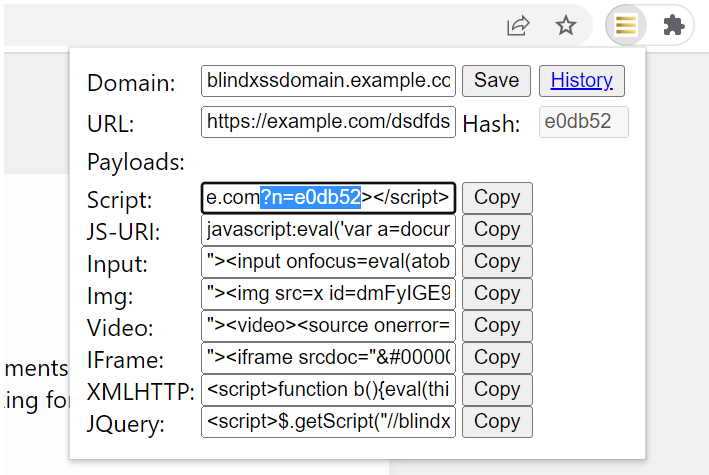The height and width of the screenshot is (475, 709).
Task: Click the share page icon in address bar
Action: coord(518,25)
